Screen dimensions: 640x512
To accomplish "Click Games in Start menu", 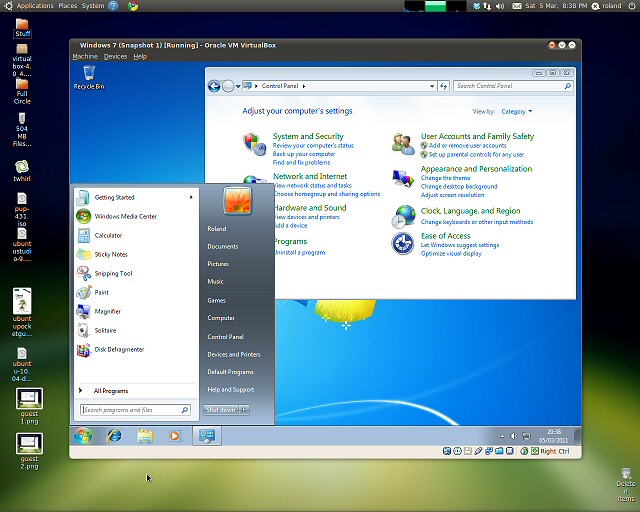I will [216, 301].
